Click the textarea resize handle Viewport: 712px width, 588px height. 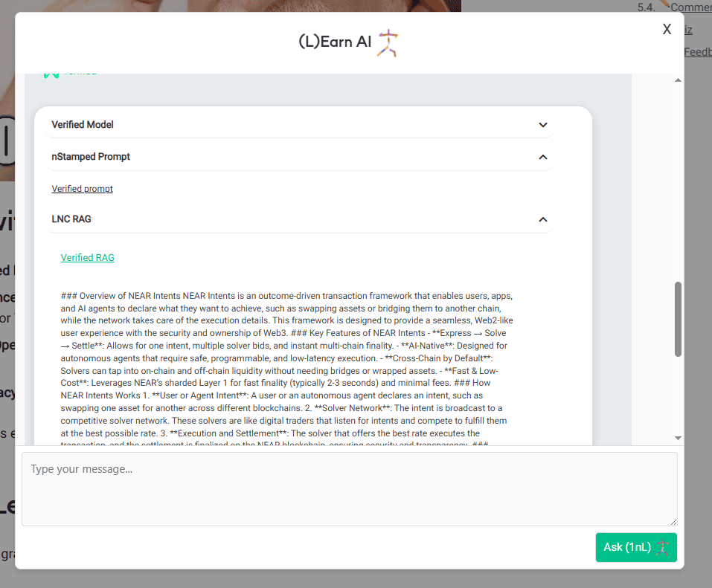pyautogui.click(x=673, y=522)
